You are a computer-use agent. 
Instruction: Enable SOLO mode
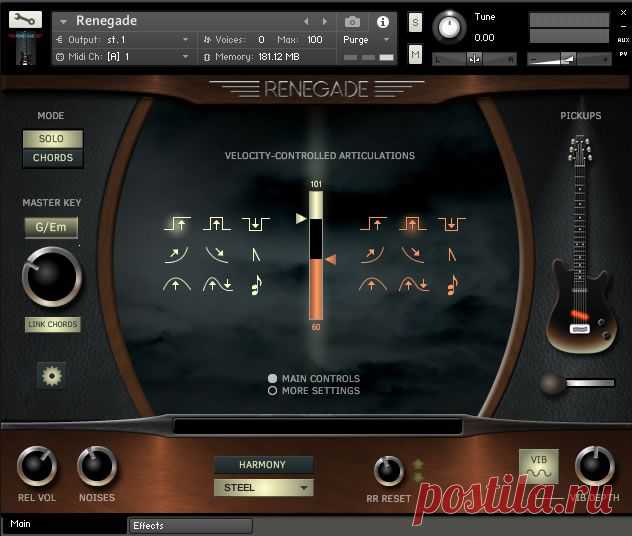tap(53, 139)
